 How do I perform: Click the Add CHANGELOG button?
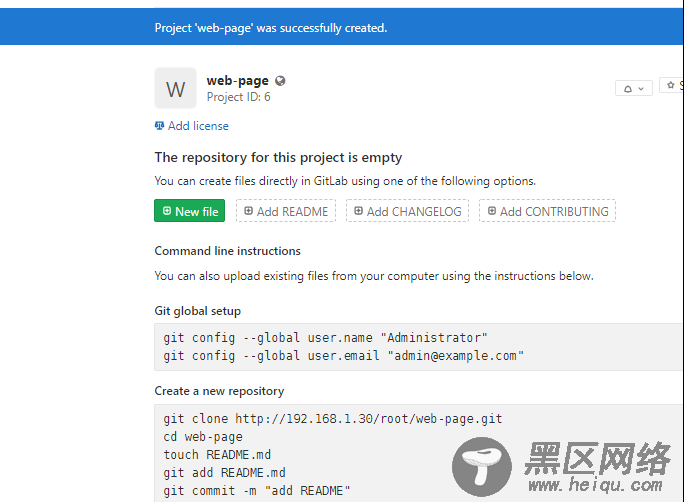pos(407,211)
